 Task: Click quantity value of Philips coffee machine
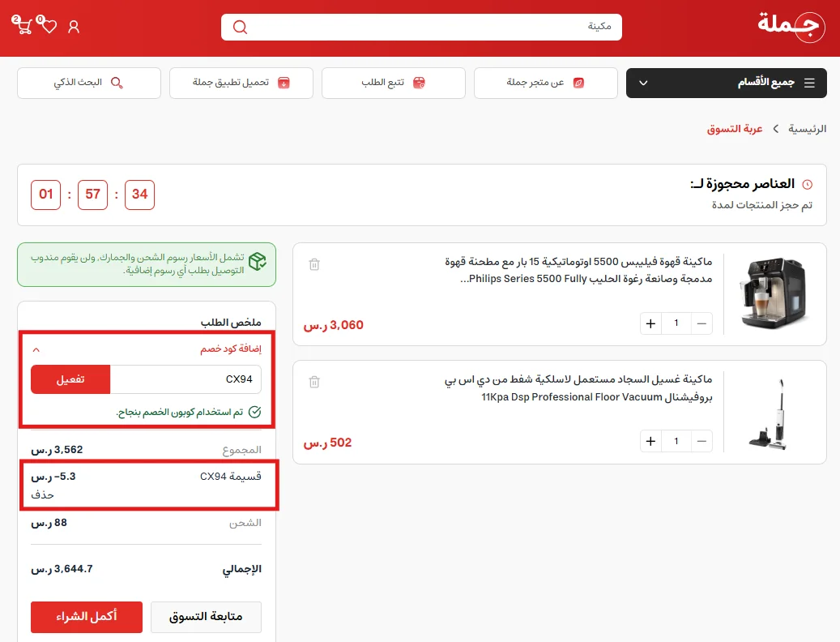(676, 323)
